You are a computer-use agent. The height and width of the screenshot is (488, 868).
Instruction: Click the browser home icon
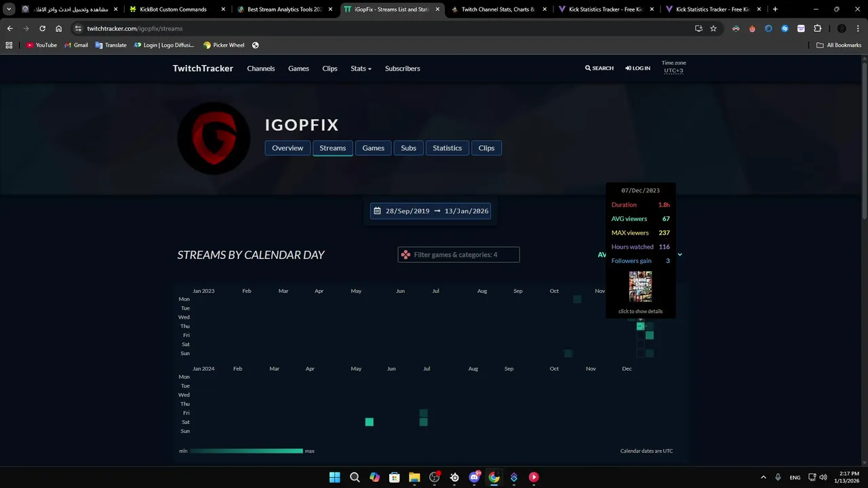click(58, 28)
